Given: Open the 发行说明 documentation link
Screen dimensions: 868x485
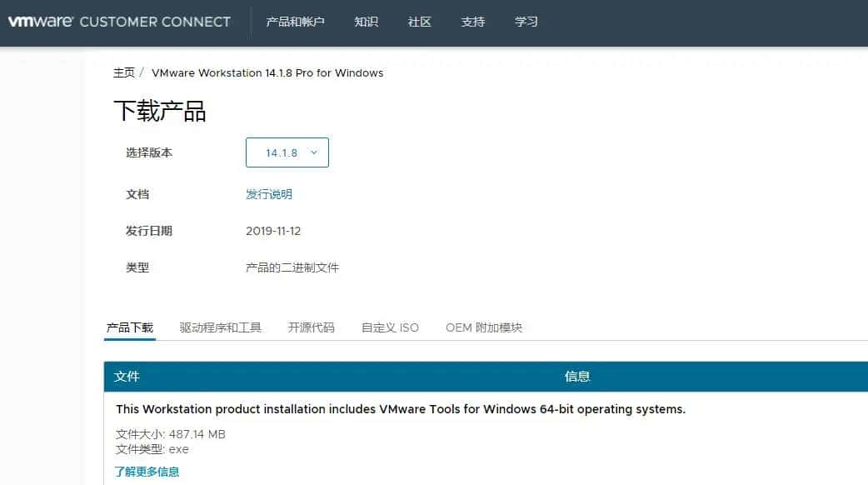Looking at the screenshot, I should pyautogui.click(x=268, y=193).
